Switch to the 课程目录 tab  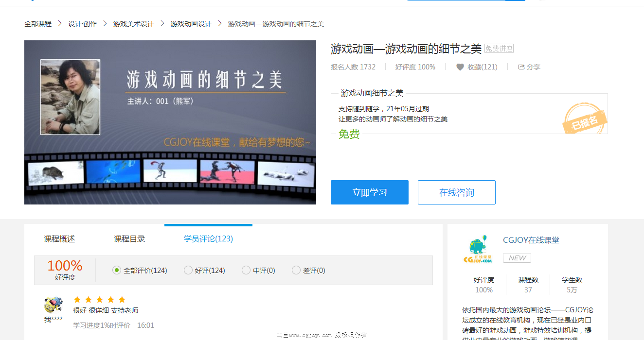pos(129,238)
